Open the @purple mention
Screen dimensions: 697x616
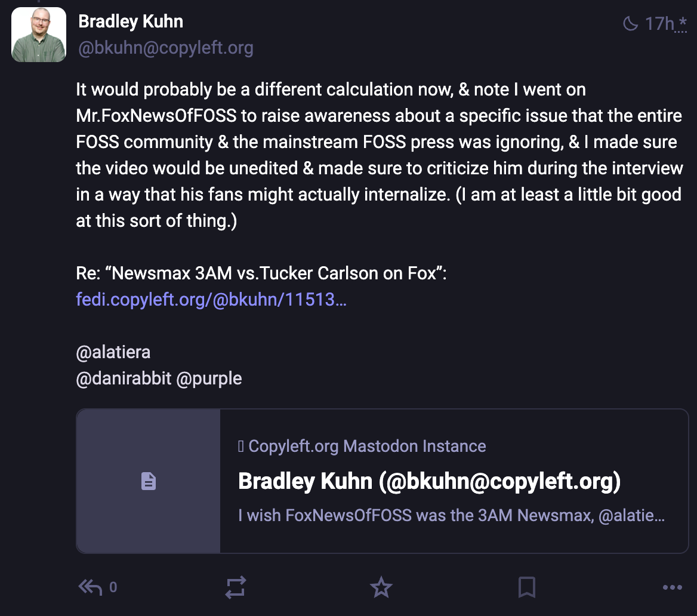[x=209, y=378]
